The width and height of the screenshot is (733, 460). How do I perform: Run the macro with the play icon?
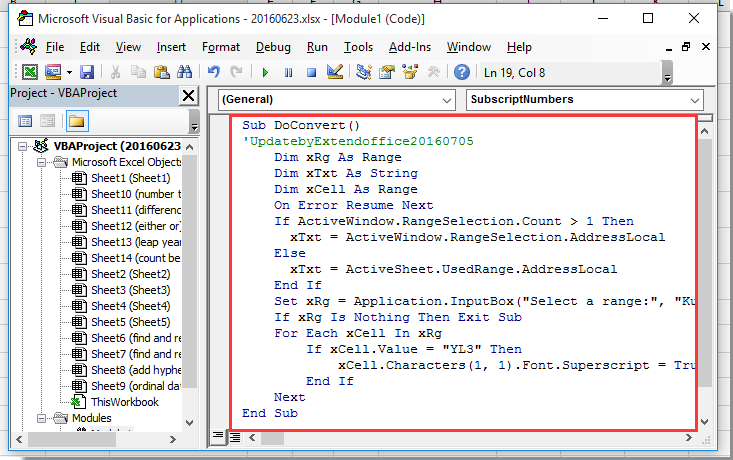(265, 72)
